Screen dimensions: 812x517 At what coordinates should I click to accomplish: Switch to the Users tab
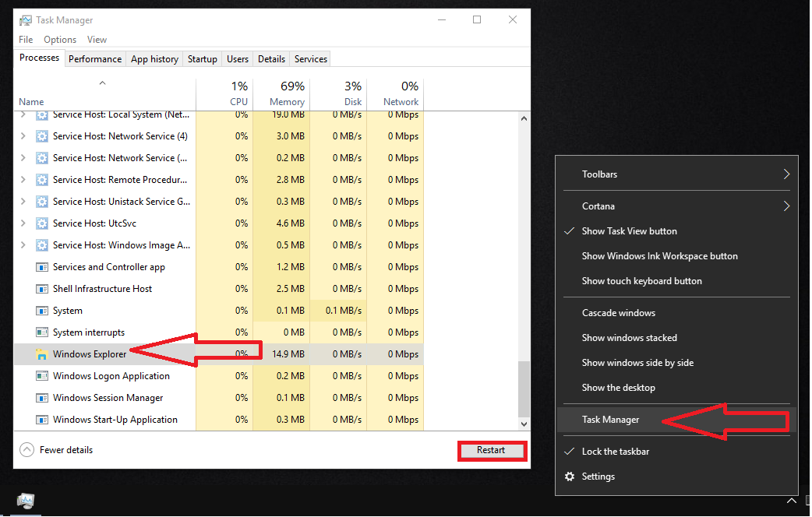pos(237,59)
